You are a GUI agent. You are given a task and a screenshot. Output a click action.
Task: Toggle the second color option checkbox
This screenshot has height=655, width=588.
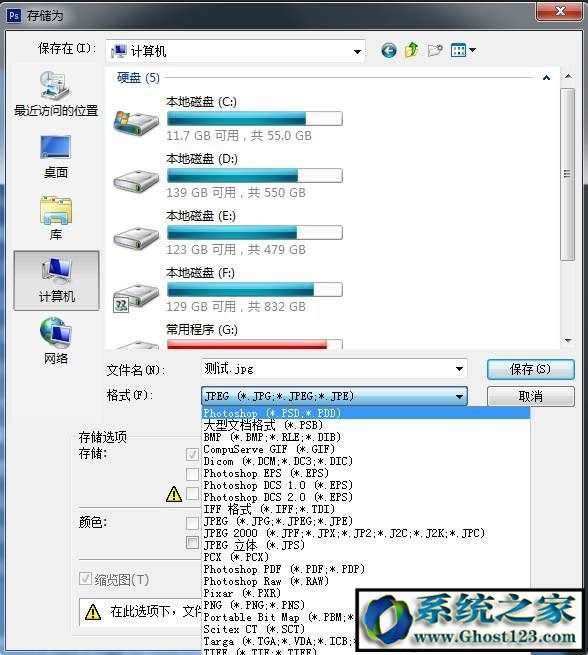point(192,543)
